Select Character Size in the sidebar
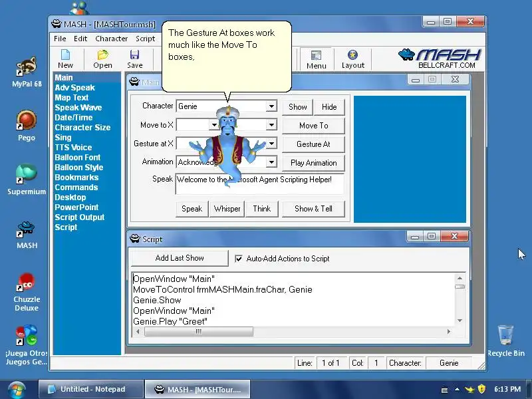This screenshot has height=399, width=532. point(82,128)
